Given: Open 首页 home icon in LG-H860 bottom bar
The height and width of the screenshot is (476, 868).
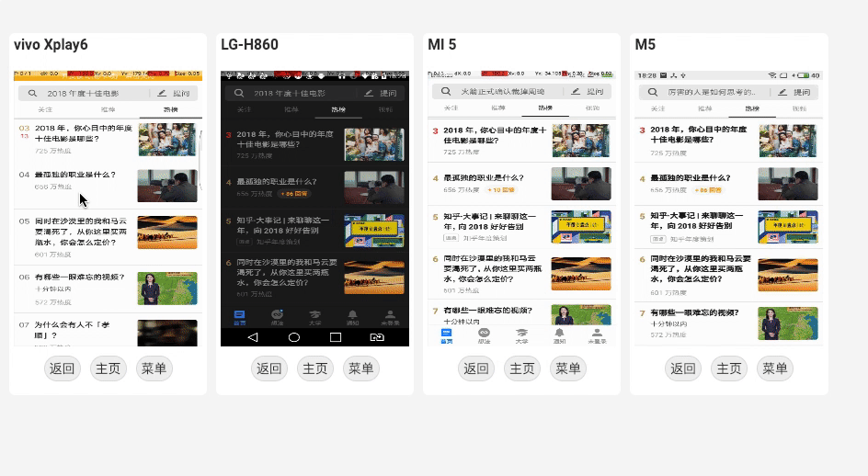Looking at the screenshot, I should point(240,317).
